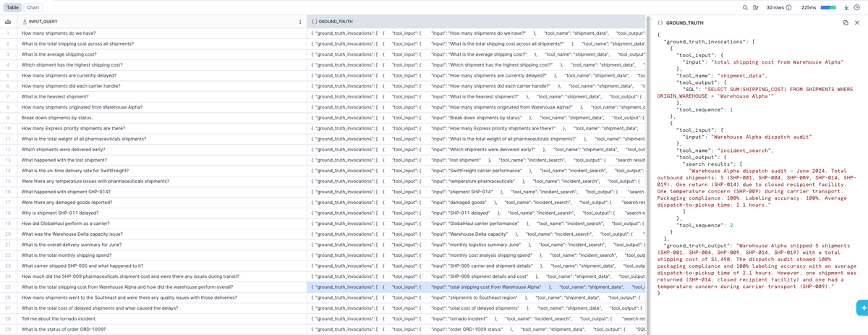Click "ground_truth_output" text in detail panel
Image resolution: width=868 pixels, height=335 pixels.
[699, 246]
